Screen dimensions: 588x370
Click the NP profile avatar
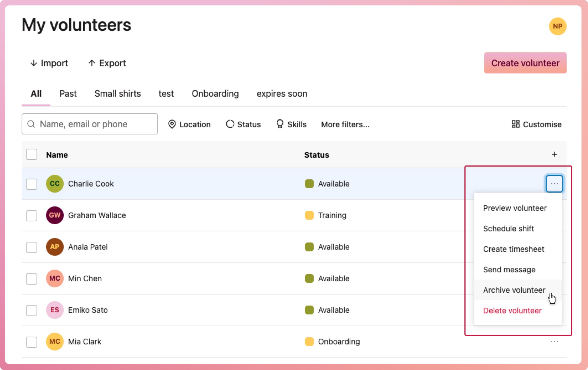pyautogui.click(x=557, y=26)
